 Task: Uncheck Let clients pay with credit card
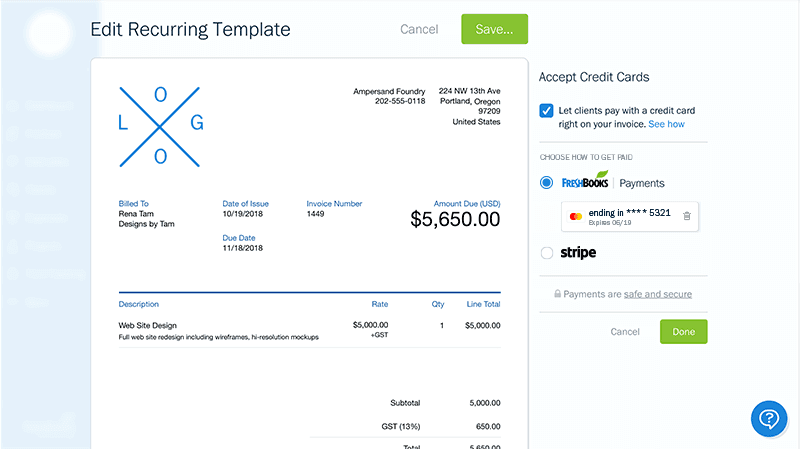tap(546, 111)
